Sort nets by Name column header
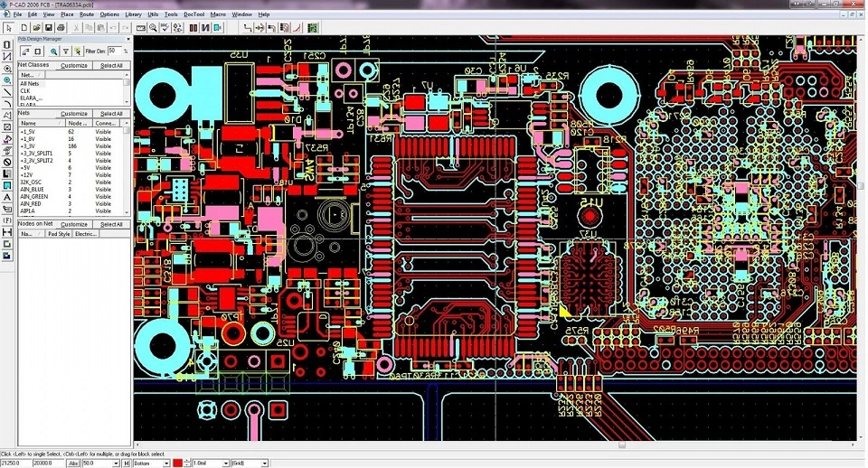The image size is (868, 468). tap(42, 123)
